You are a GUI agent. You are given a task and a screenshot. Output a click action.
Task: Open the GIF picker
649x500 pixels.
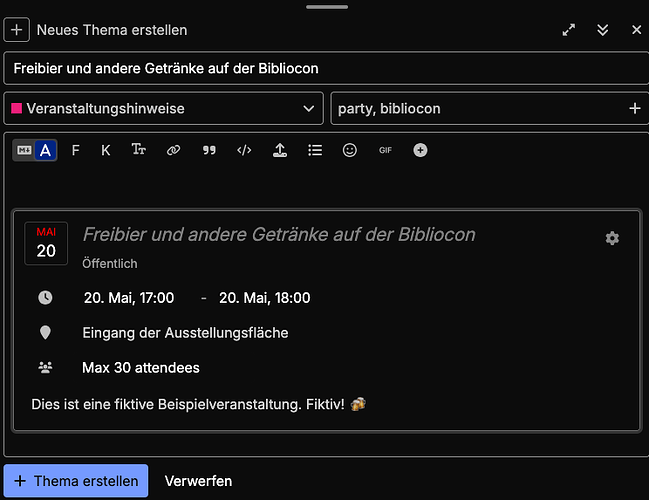385,150
